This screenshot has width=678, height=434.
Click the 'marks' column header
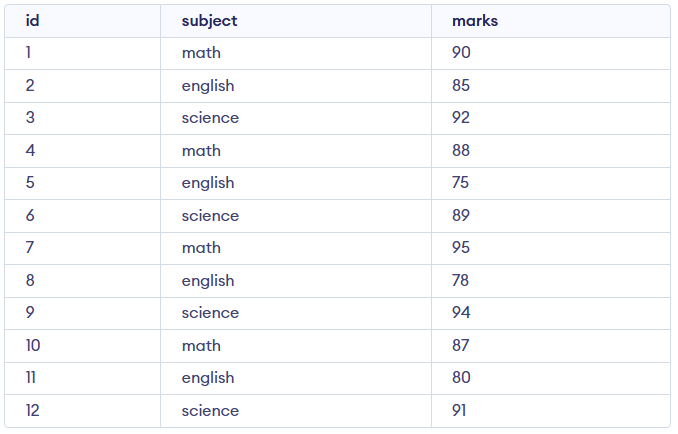point(474,21)
